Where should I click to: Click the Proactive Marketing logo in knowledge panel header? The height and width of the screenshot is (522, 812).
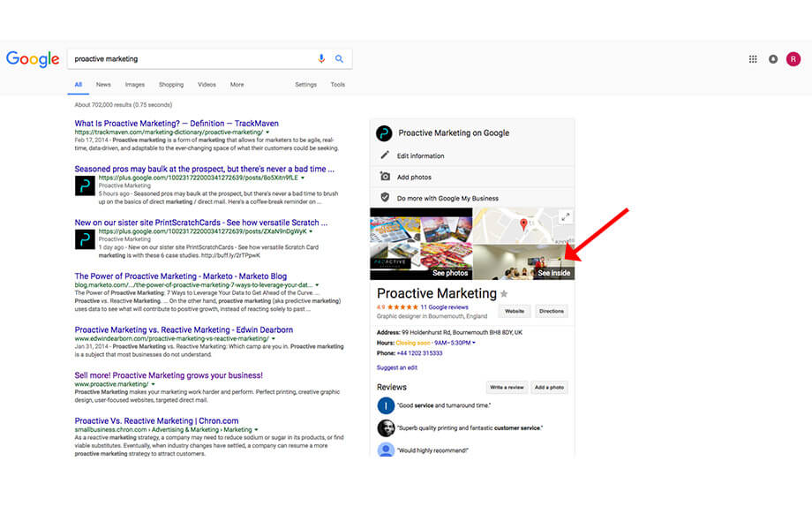384,133
